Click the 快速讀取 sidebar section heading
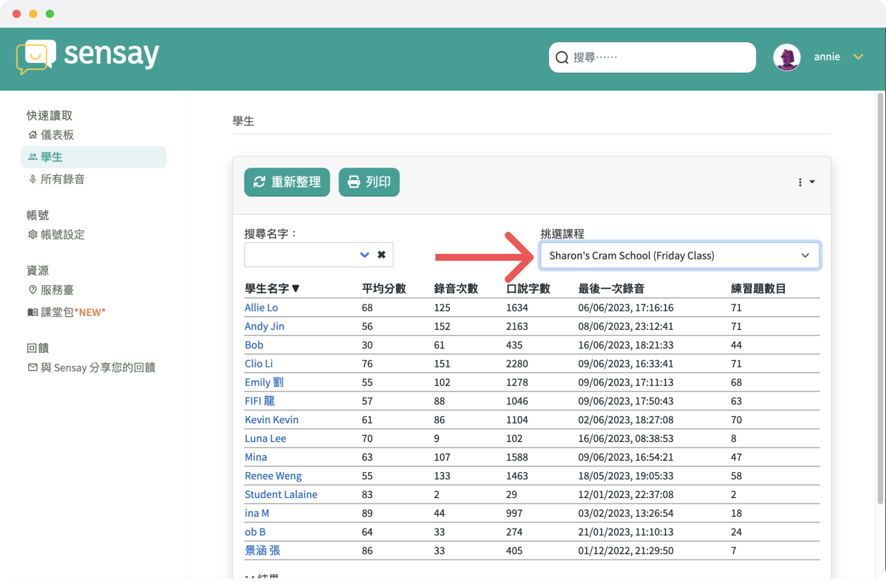The width and height of the screenshot is (886, 588). (49, 116)
